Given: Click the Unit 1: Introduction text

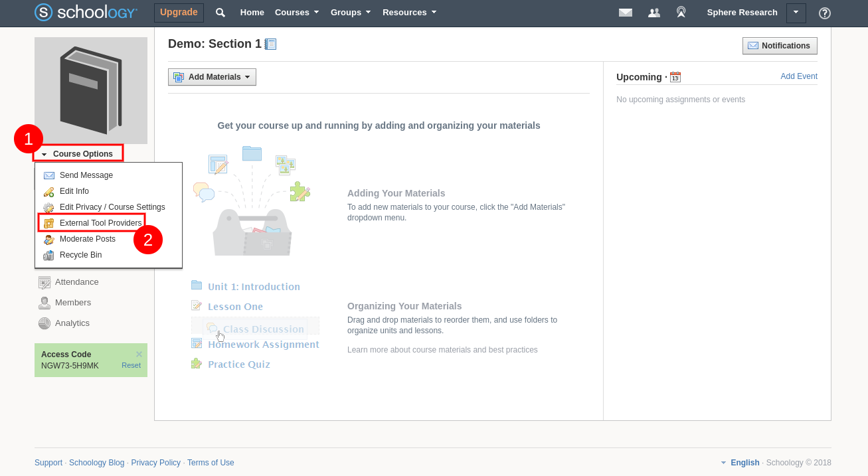Looking at the screenshot, I should click(254, 287).
